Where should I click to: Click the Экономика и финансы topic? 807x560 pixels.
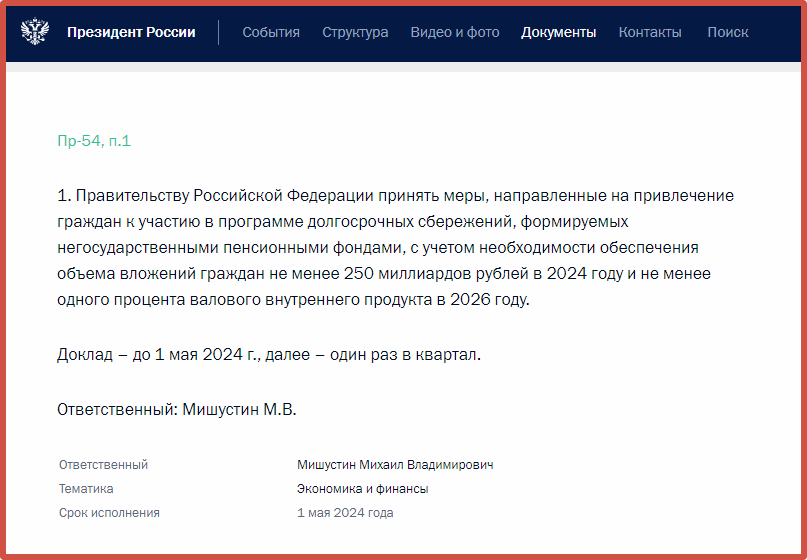coord(362,489)
